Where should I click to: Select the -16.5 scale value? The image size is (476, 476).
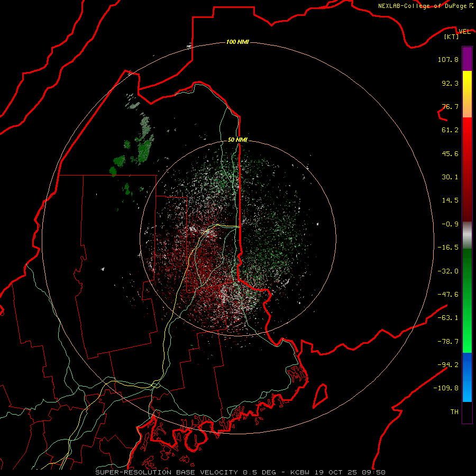448,248
